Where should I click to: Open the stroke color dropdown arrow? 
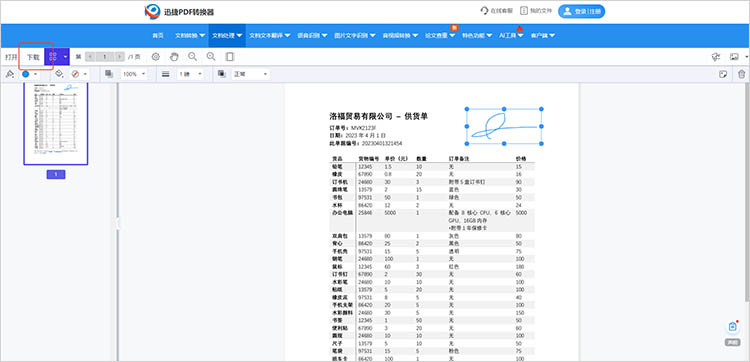35,74
